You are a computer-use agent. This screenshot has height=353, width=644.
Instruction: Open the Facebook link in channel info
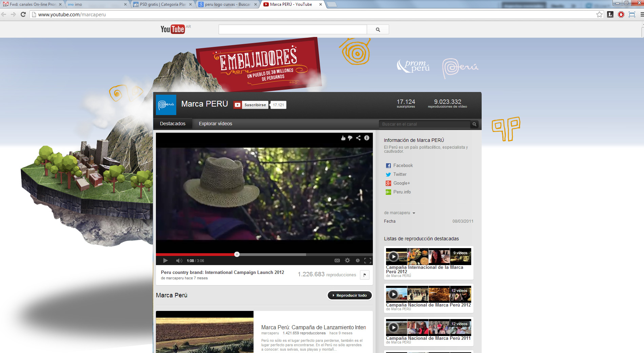(403, 166)
